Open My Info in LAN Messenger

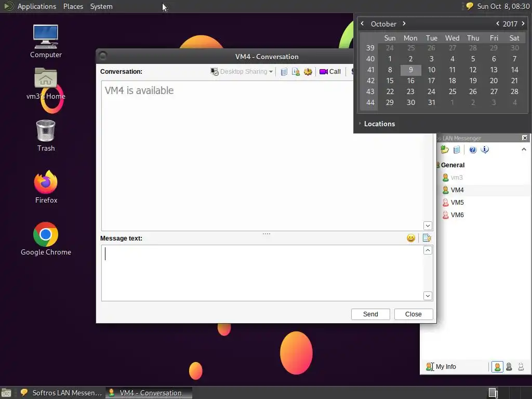click(x=441, y=367)
